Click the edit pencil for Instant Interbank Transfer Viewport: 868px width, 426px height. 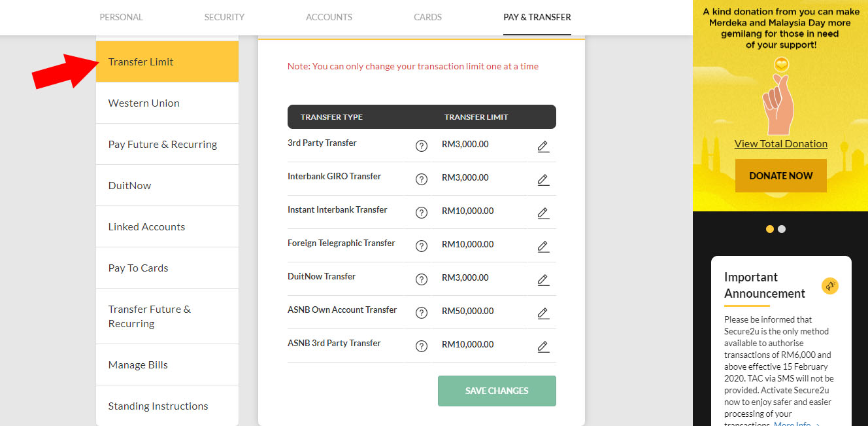[x=542, y=213]
